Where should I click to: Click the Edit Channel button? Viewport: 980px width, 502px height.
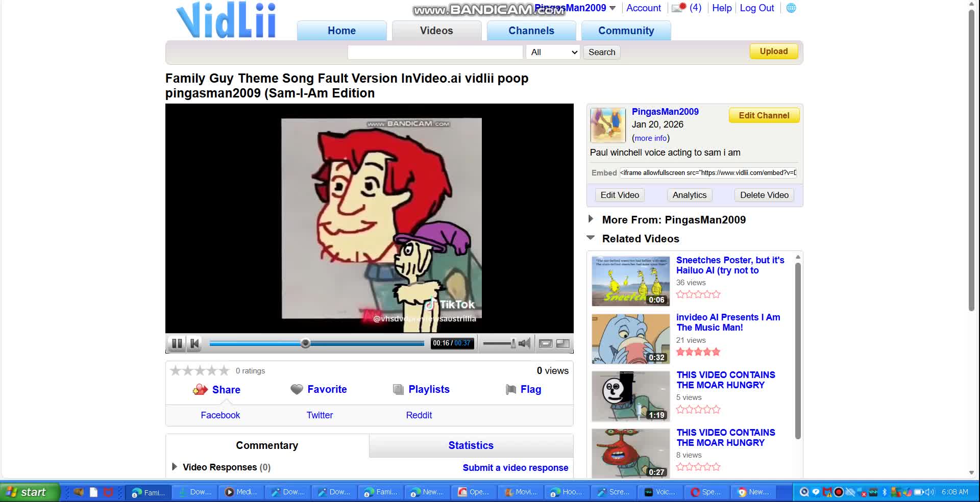coord(764,115)
